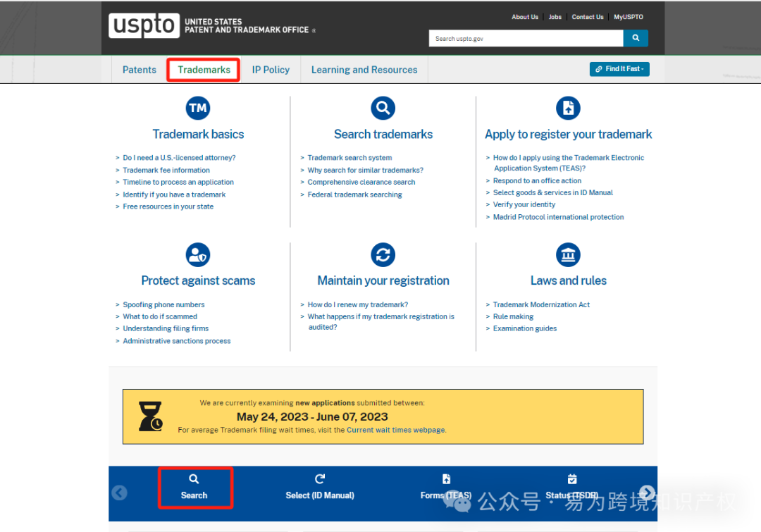The height and width of the screenshot is (532, 761).
Task: Open the Patents navigation tab
Action: coord(140,70)
